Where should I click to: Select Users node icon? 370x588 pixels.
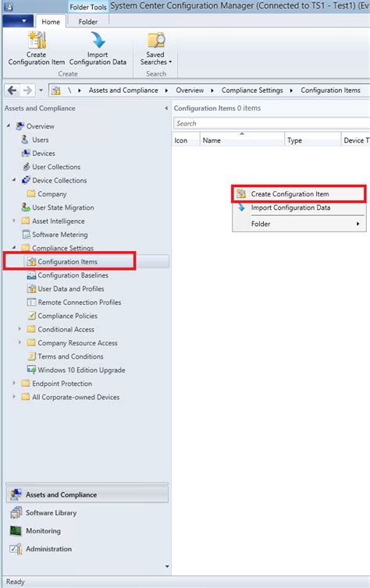point(25,140)
